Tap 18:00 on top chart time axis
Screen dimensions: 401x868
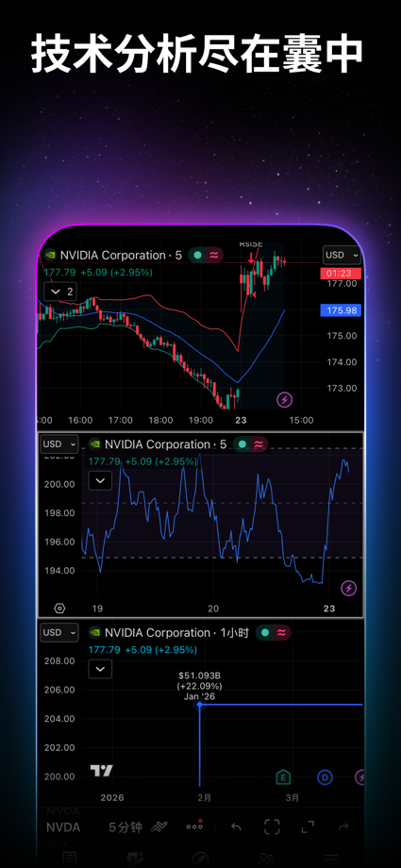click(160, 421)
